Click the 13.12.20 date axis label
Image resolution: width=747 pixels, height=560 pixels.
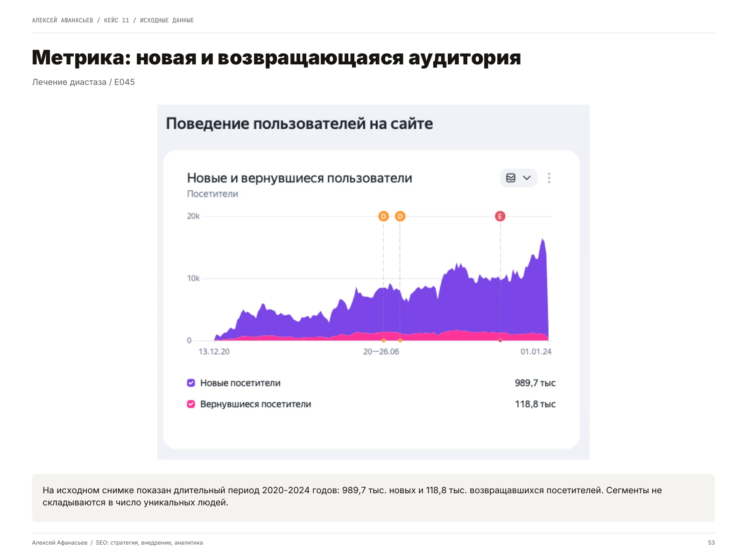pos(214,351)
